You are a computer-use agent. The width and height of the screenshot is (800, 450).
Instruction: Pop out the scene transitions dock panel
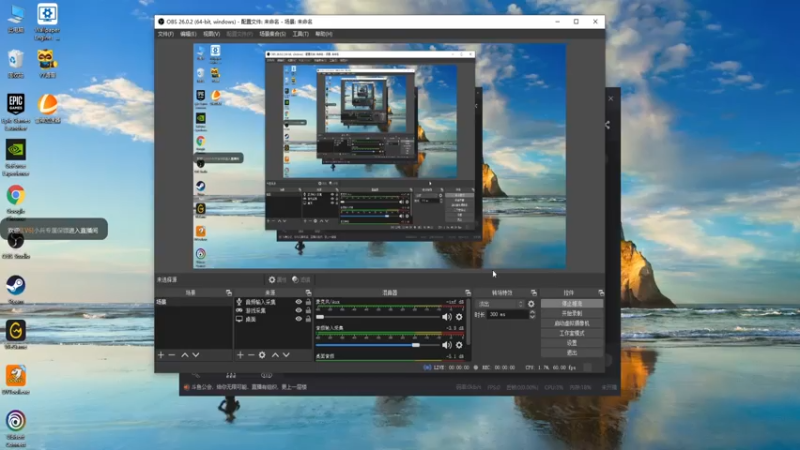(534, 293)
